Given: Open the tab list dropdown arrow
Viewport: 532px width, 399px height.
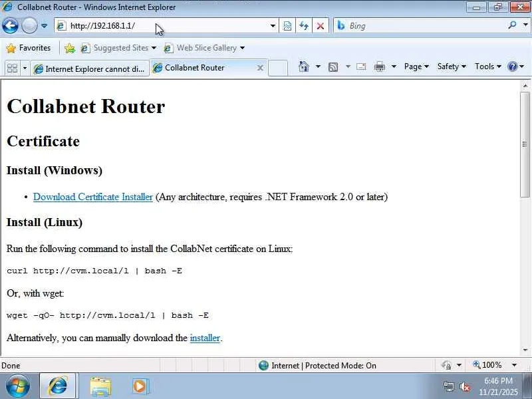Looking at the screenshot, I should pyautogui.click(x=25, y=68).
